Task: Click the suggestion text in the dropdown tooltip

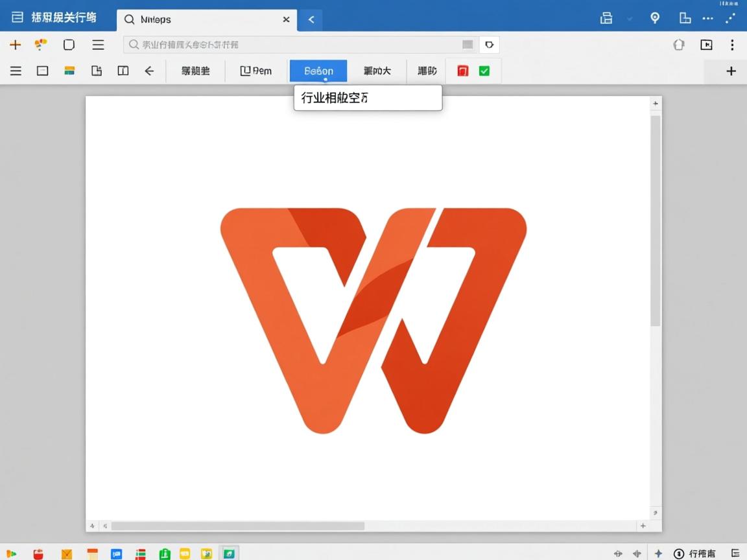Action: point(335,98)
